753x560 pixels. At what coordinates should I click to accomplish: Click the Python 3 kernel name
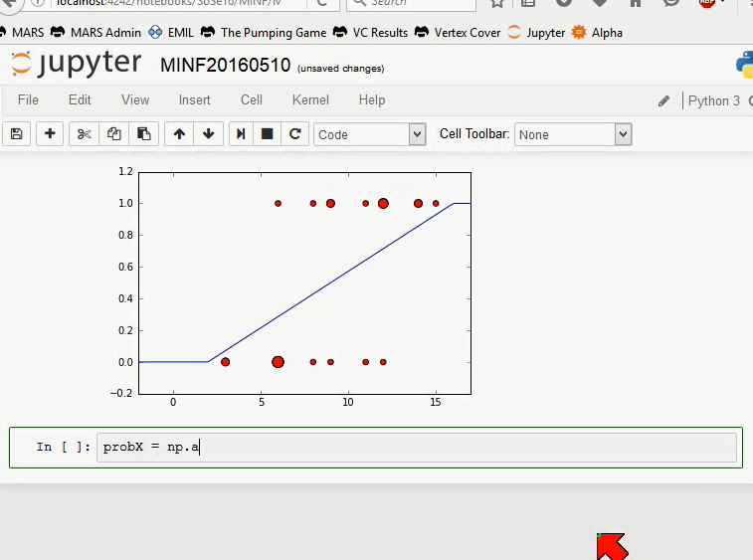713,100
